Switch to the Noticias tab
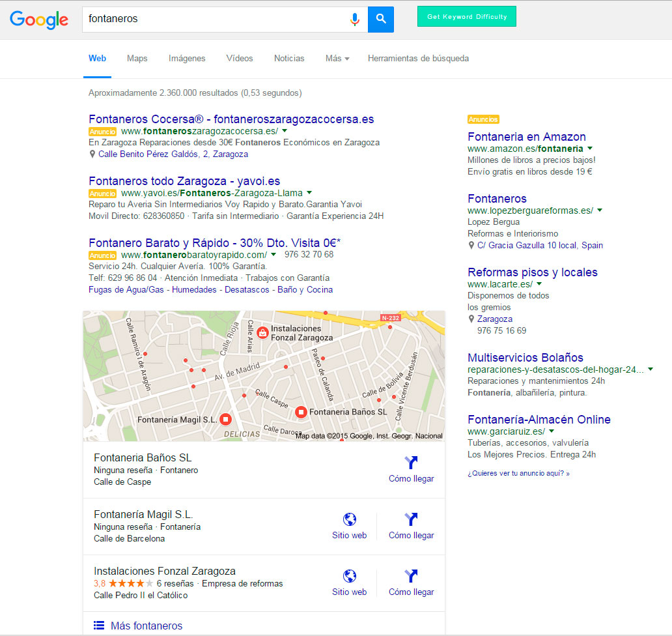 tap(289, 59)
